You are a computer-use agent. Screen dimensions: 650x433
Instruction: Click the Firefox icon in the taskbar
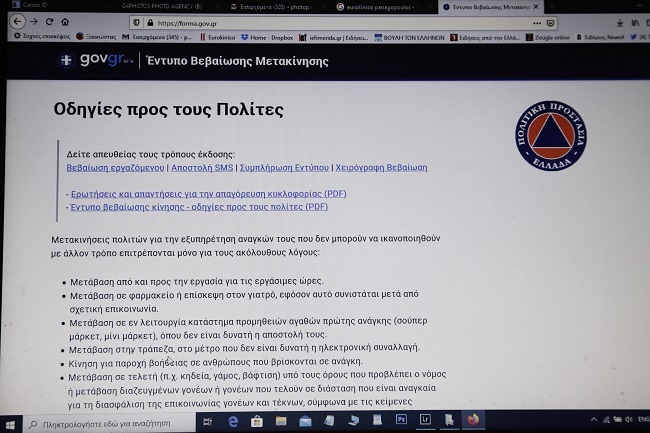pyautogui.click(x=471, y=423)
